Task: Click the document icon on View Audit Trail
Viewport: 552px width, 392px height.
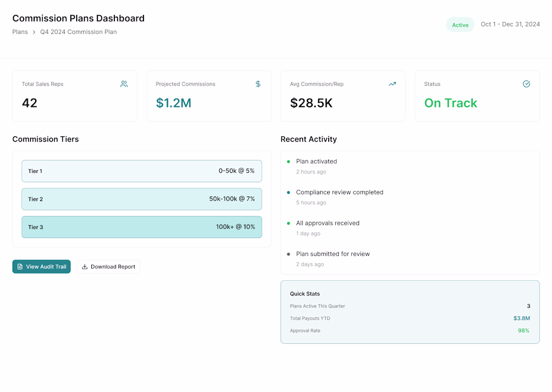Action: tap(20, 267)
